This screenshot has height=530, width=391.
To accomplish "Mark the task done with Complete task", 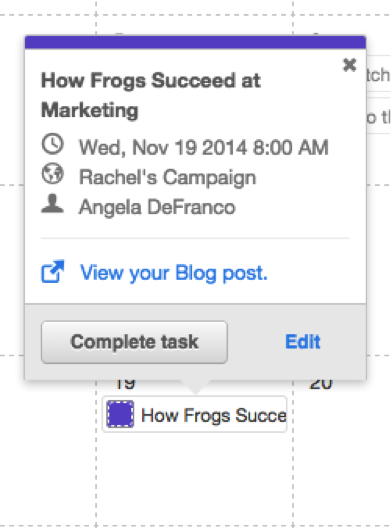I will point(134,342).
